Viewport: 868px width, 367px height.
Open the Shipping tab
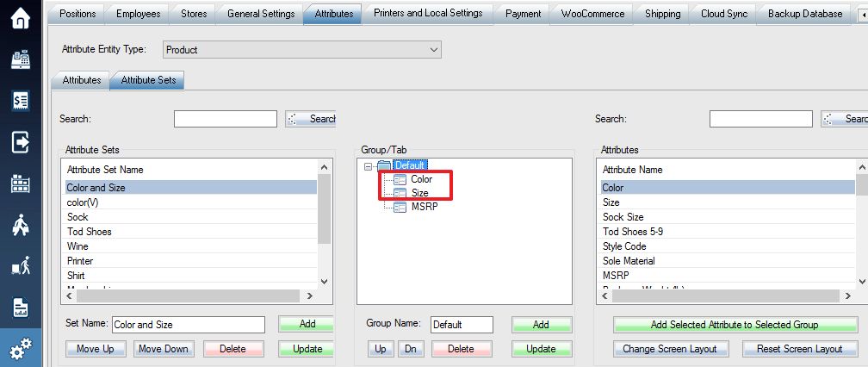pyautogui.click(x=663, y=13)
